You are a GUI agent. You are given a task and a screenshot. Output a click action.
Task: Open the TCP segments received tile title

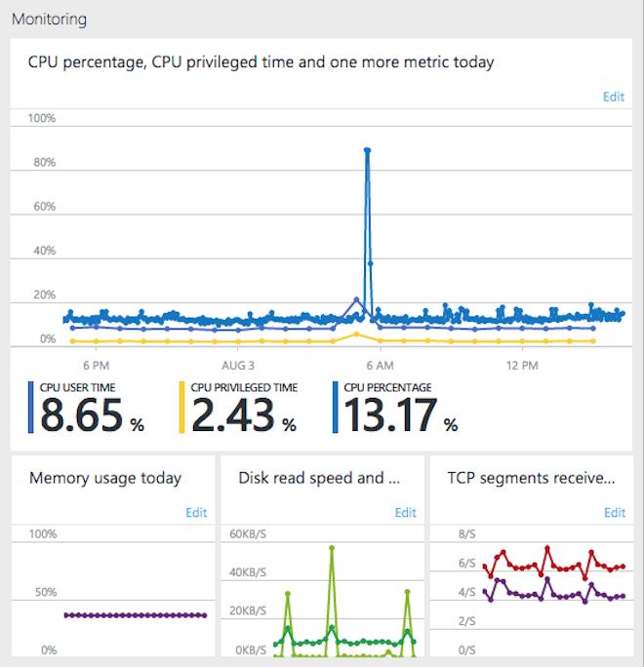531,479
